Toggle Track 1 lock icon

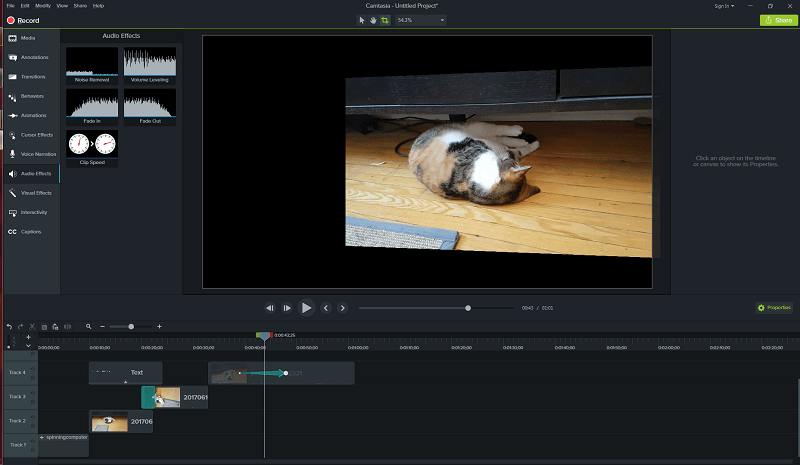tap(33, 450)
